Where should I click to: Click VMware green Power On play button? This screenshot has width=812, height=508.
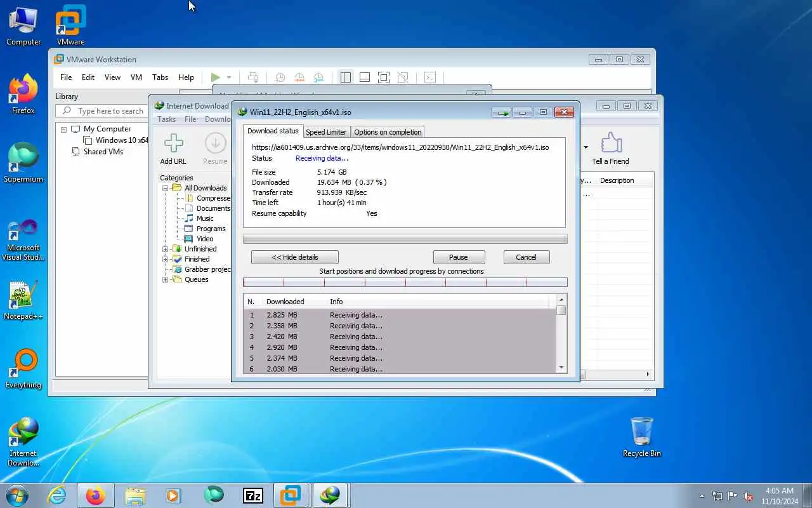coord(216,77)
